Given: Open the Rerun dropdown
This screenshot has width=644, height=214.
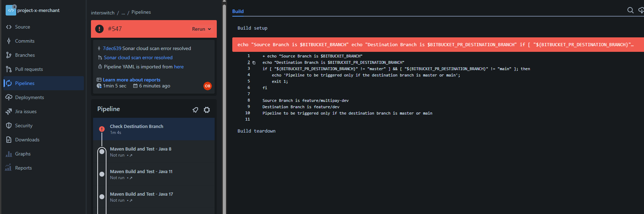Looking at the screenshot, I should point(201,29).
